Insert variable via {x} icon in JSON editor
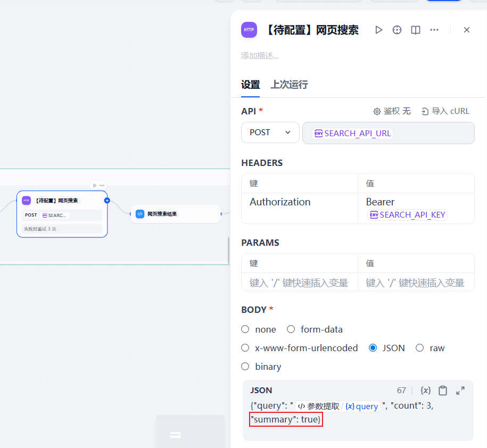 click(x=425, y=390)
